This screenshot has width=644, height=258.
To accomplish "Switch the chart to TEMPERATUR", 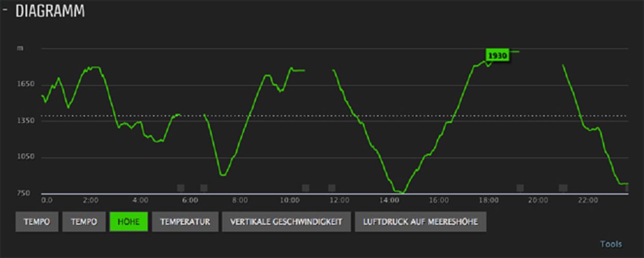I will (185, 222).
